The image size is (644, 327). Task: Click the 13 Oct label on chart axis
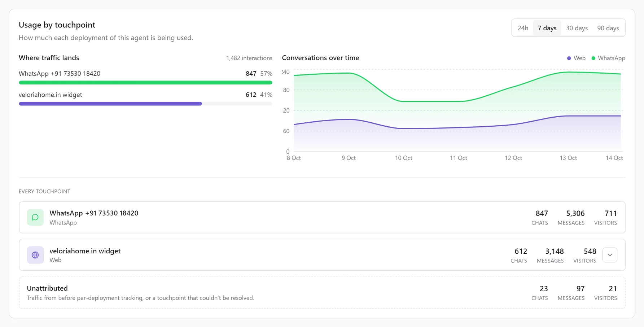click(x=568, y=158)
